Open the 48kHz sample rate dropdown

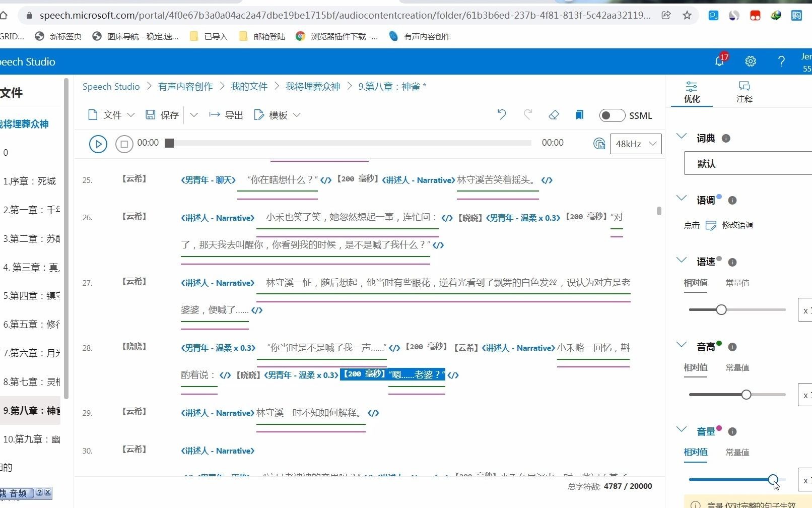coord(636,144)
